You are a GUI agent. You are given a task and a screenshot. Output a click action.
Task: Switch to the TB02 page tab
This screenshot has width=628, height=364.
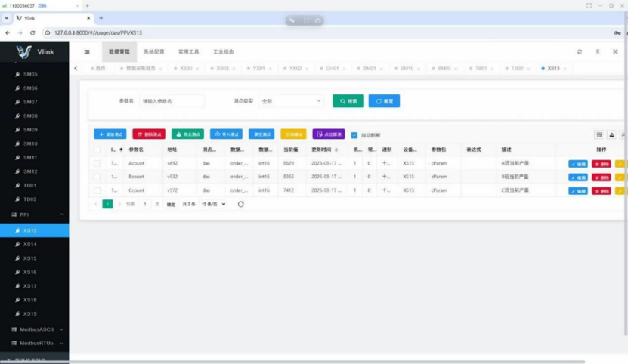pos(517,69)
